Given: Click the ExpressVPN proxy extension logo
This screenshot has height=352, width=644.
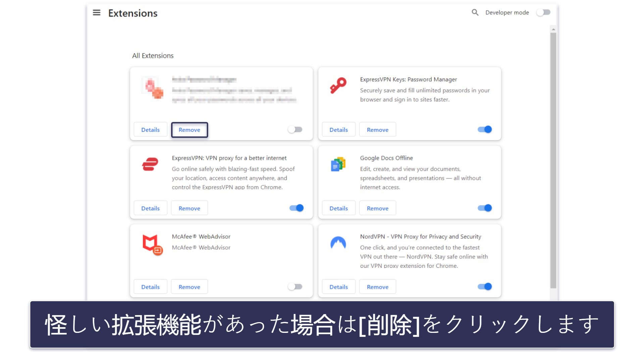Looking at the screenshot, I should click(x=150, y=164).
